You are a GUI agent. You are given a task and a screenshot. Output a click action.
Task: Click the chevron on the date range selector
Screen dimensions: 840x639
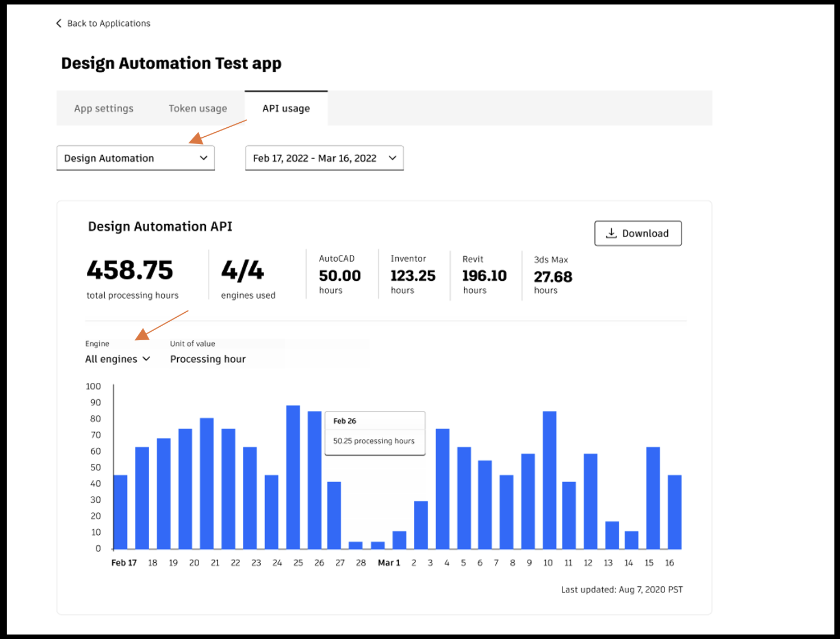pos(393,158)
